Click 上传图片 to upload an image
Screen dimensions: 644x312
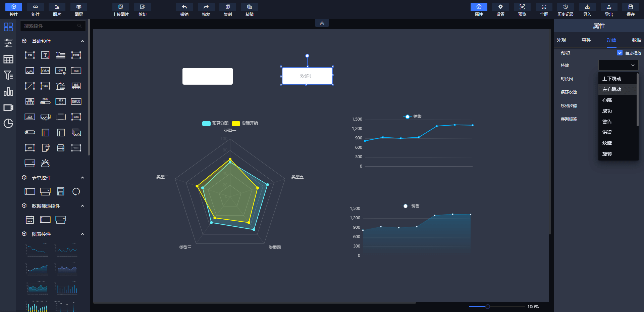[x=121, y=10]
